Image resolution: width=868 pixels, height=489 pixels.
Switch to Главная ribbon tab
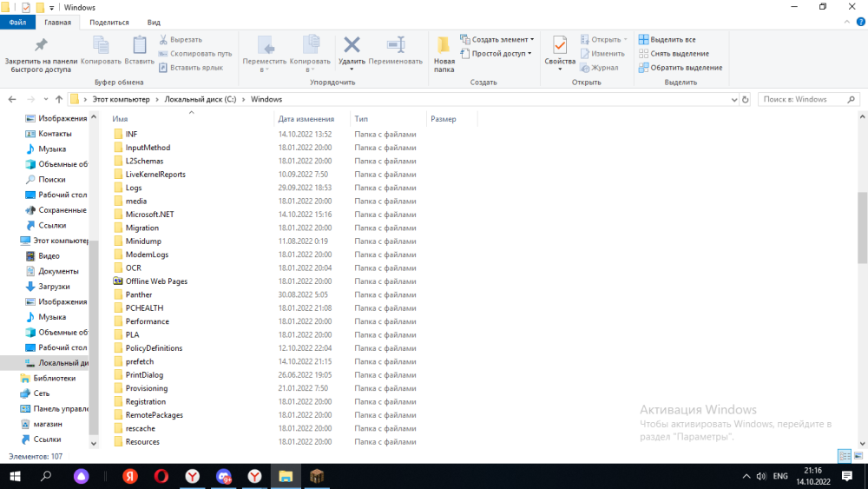57,23
